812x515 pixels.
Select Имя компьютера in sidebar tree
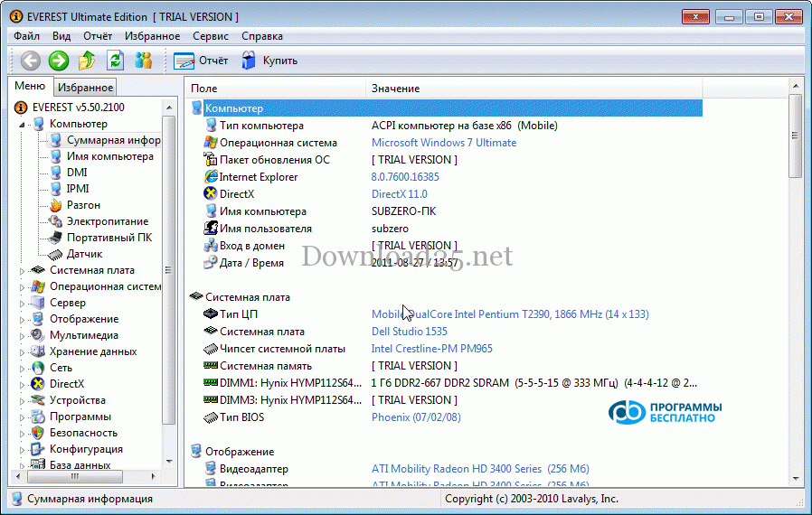[x=109, y=156]
